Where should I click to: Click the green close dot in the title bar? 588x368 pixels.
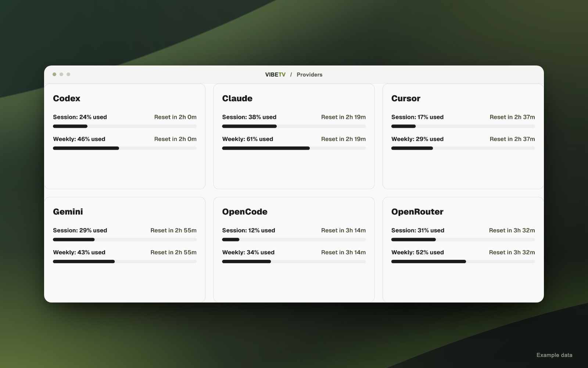pyautogui.click(x=54, y=74)
